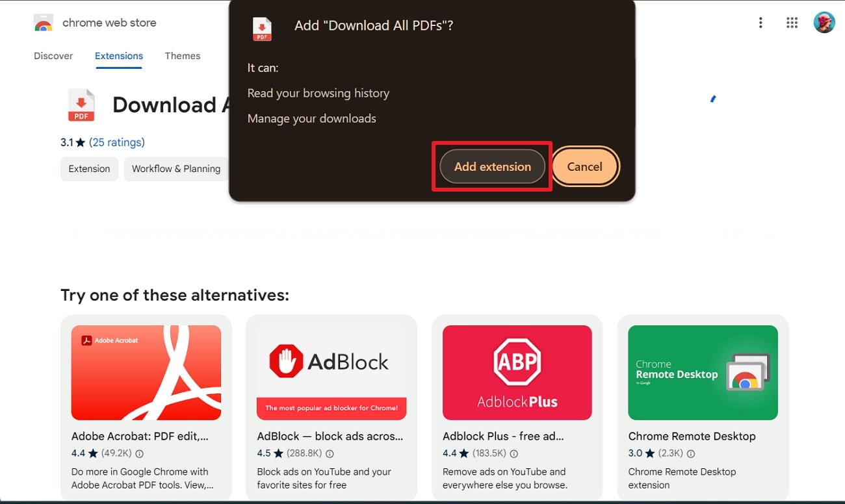Open the three-dot more options menu
The width and height of the screenshot is (845, 504).
(760, 23)
